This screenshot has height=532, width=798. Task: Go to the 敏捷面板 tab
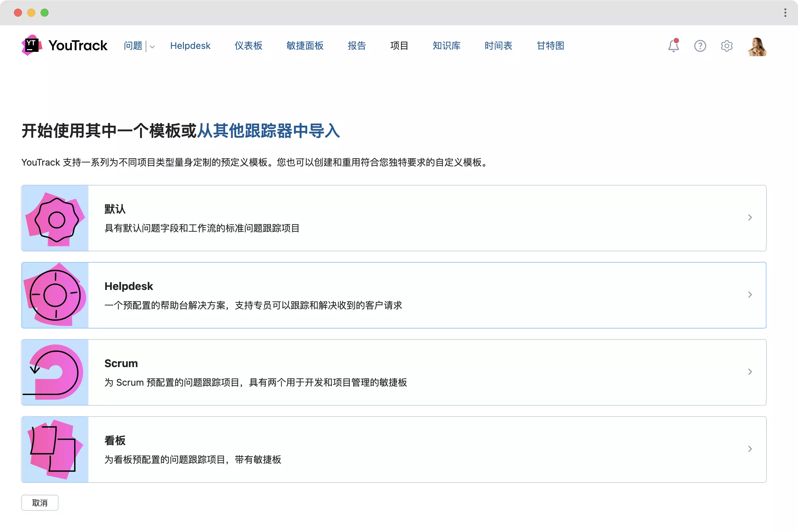point(305,46)
